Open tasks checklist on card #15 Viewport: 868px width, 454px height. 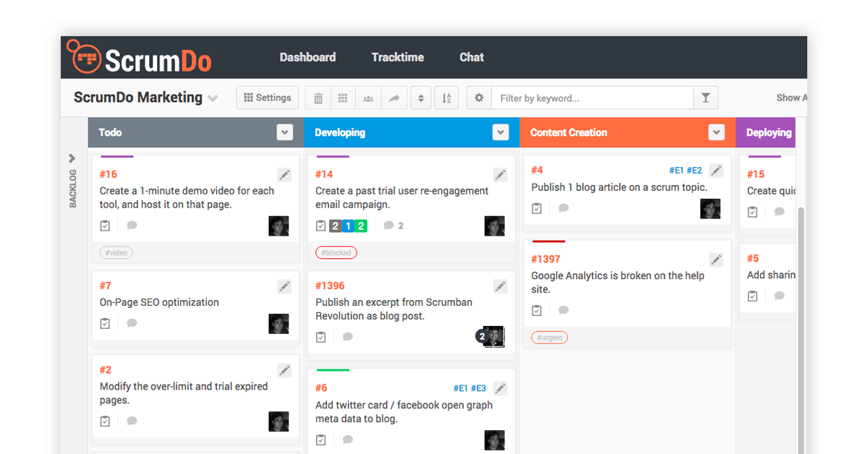752,212
